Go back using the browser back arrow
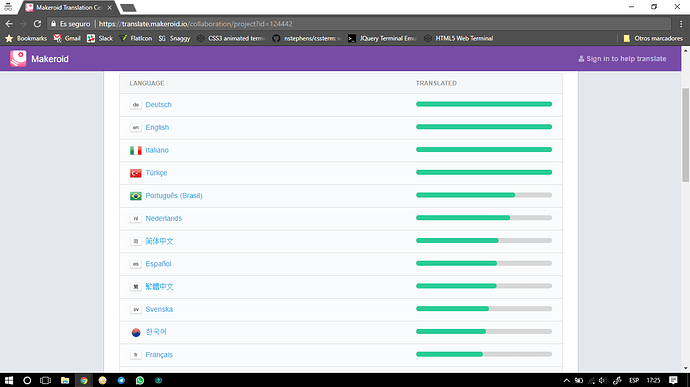This screenshot has width=690, height=387. 9,24
